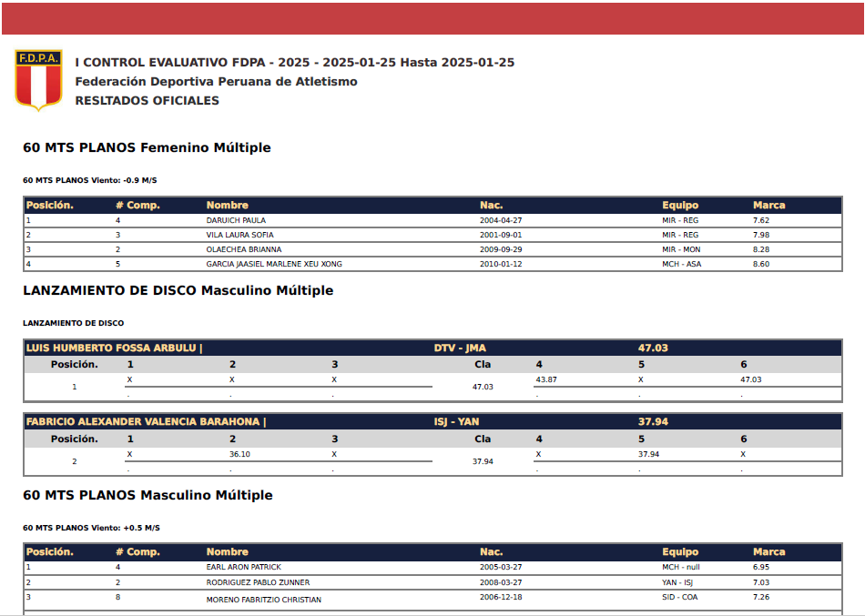This screenshot has height=616, width=865.
Task: Click the FDPA shield logo
Action: (x=38, y=80)
